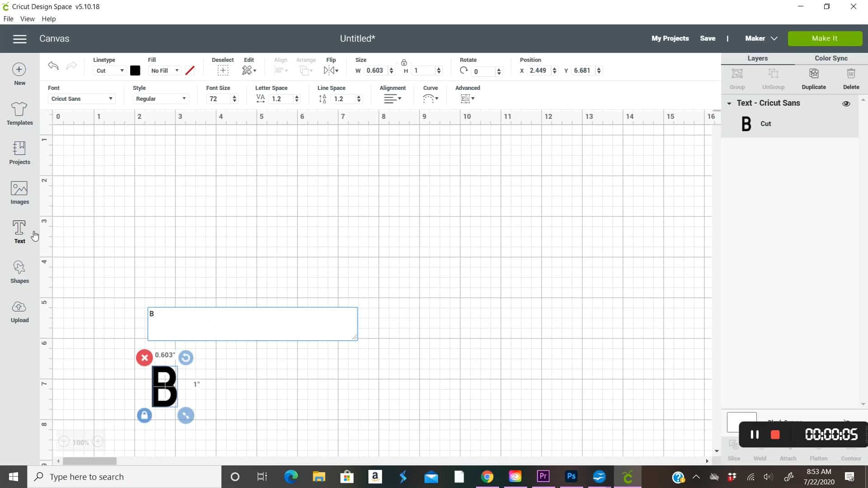This screenshot has width=868, height=488.
Task: Click the Rotate value input field
Action: 484,71
